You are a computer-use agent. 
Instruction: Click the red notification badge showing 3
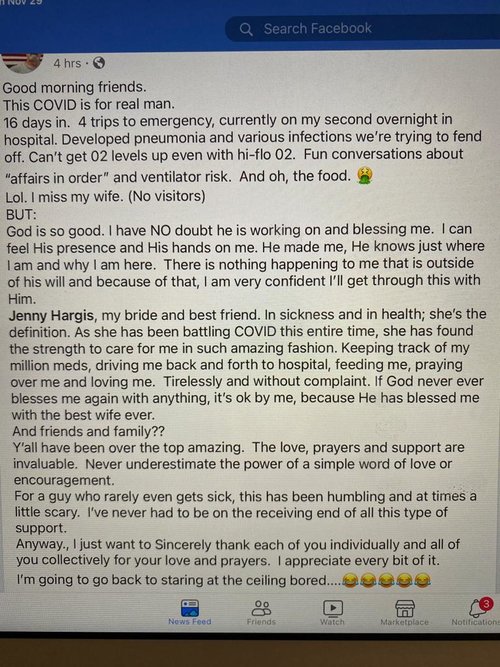486,604
